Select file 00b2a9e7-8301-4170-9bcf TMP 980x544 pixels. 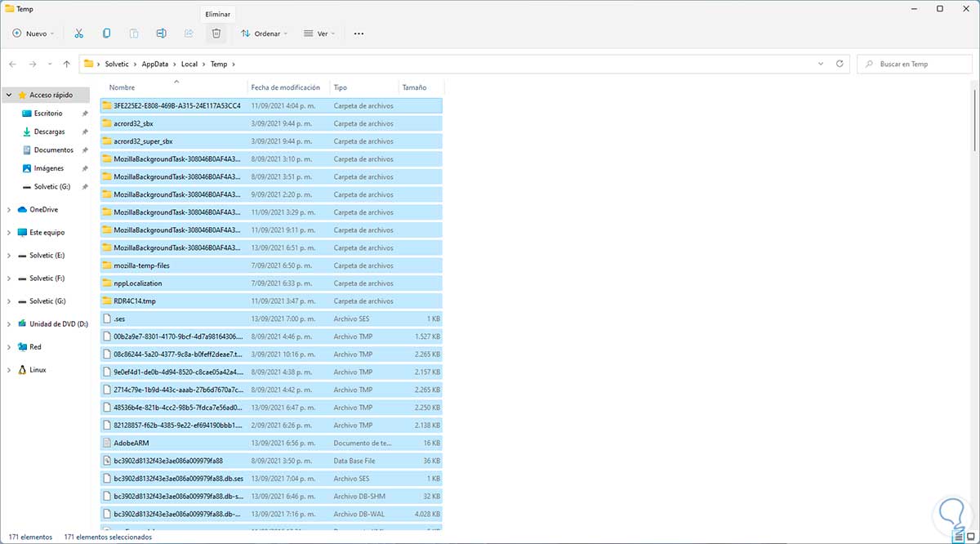pyautogui.click(x=271, y=337)
